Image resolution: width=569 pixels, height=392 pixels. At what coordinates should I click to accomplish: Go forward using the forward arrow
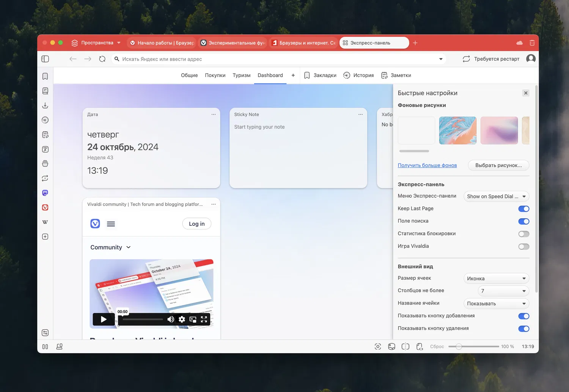pos(88,59)
